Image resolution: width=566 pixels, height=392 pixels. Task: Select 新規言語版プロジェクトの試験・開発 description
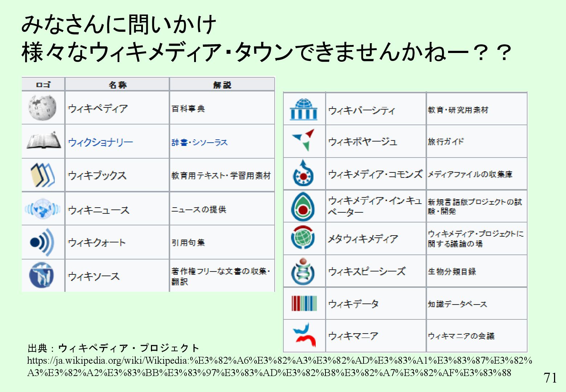pyautogui.click(x=477, y=206)
